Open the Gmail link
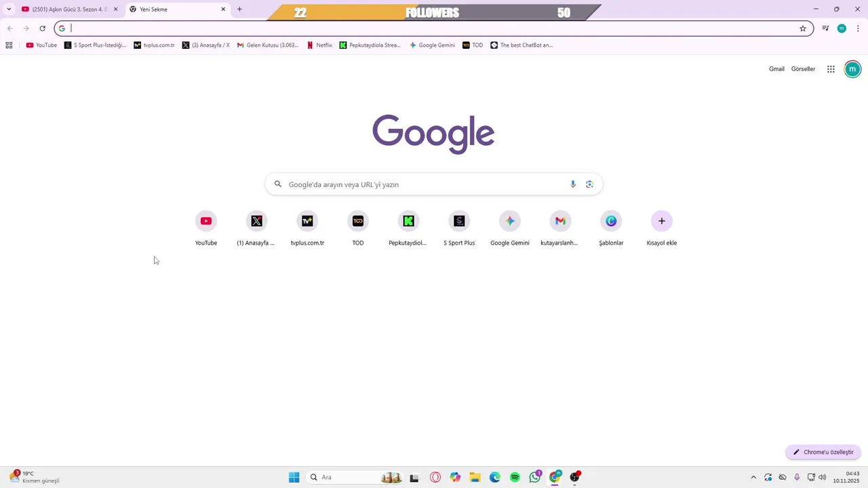Image resolution: width=868 pixels, height=488 pixels. (776, 69)
